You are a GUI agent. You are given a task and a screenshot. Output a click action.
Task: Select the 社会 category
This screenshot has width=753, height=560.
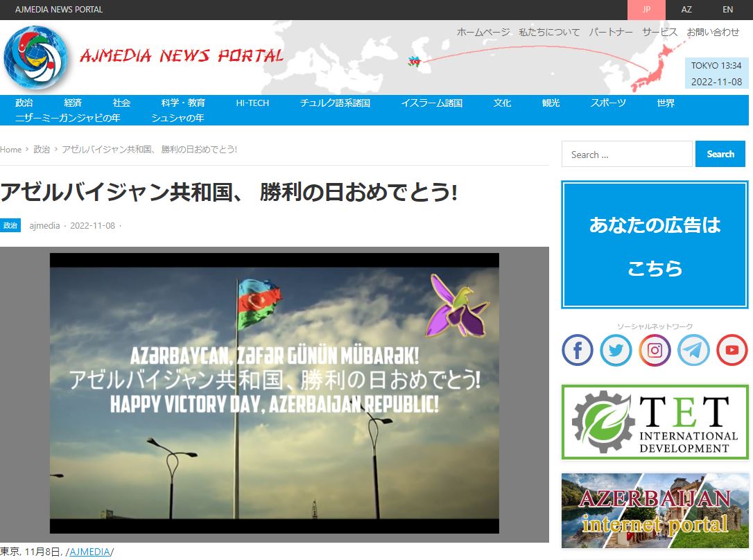point(121,103)
